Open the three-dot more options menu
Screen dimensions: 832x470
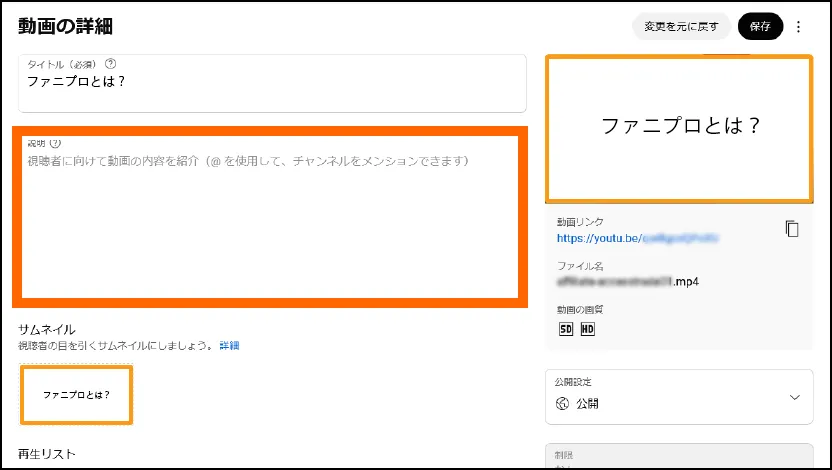[798, 27]
